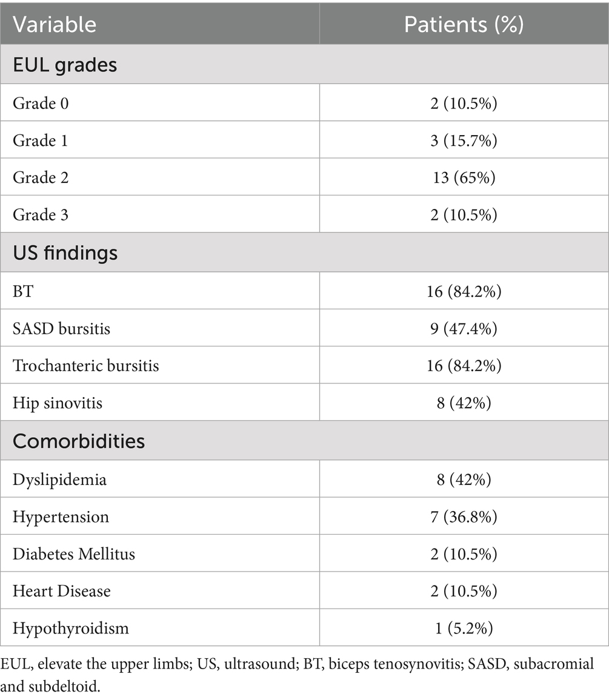Select the Grade 0 row label
This screenshot has height=700, width=609.
click(x=41, y=103)
